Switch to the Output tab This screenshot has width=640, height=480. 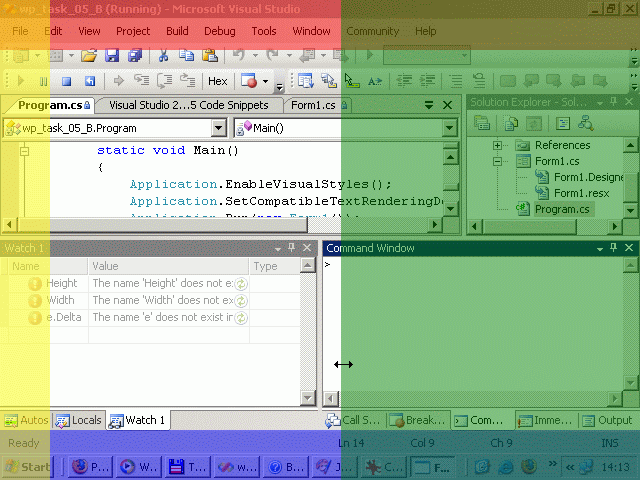coord(607,420)
